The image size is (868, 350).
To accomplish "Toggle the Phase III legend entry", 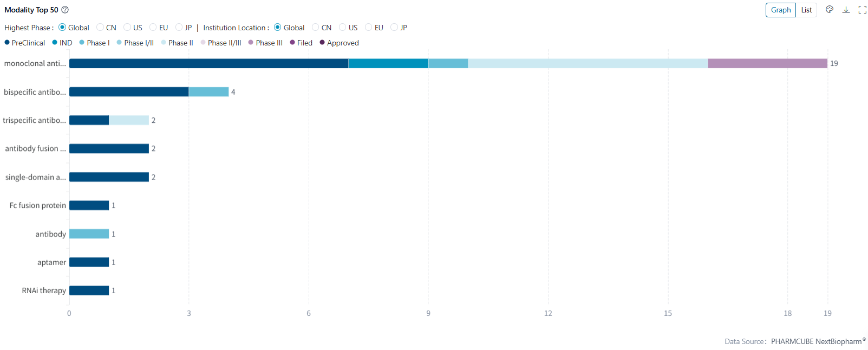I will point(265,43).
